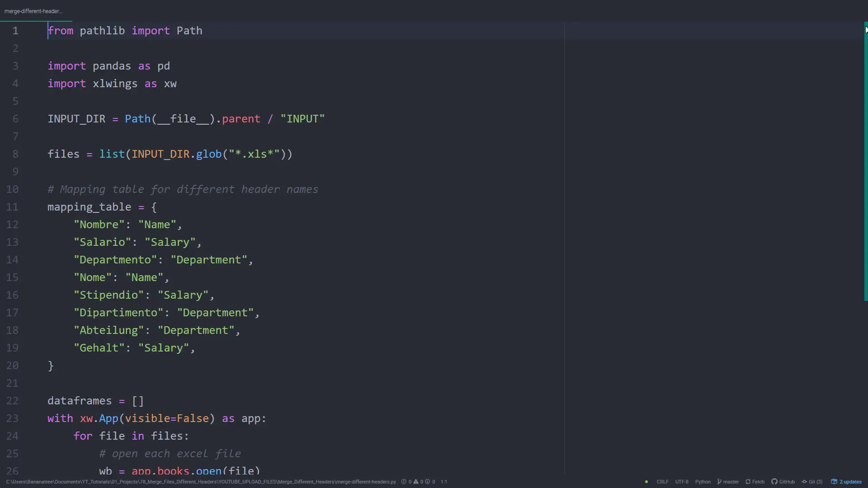Click line number 11 in gutter
This screenshot has width=868, height=488.
pos(12,207)
